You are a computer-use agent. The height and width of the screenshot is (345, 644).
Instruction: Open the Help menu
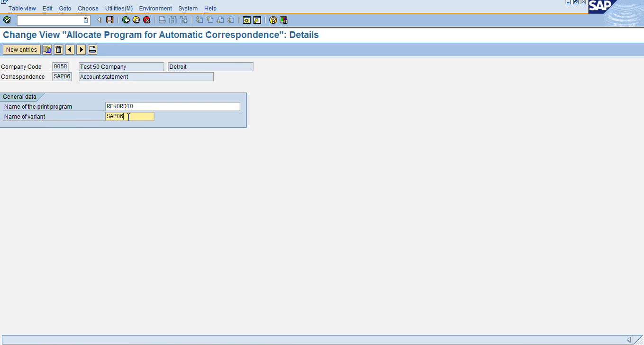point(210,9)
